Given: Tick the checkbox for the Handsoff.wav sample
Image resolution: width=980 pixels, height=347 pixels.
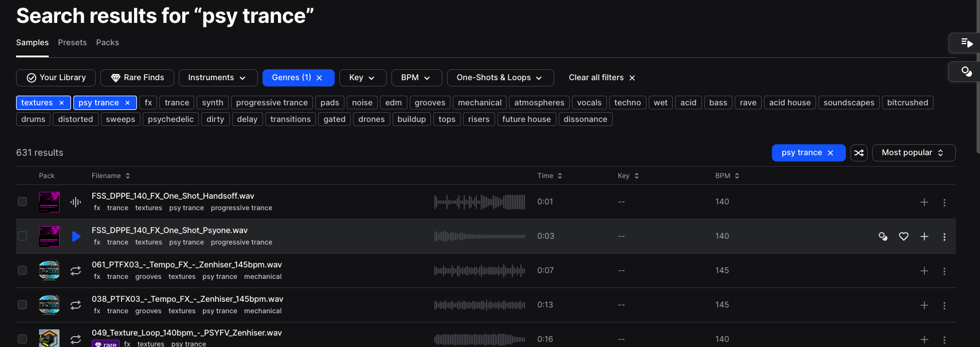Looking at the screenshot, I should 22,202.
